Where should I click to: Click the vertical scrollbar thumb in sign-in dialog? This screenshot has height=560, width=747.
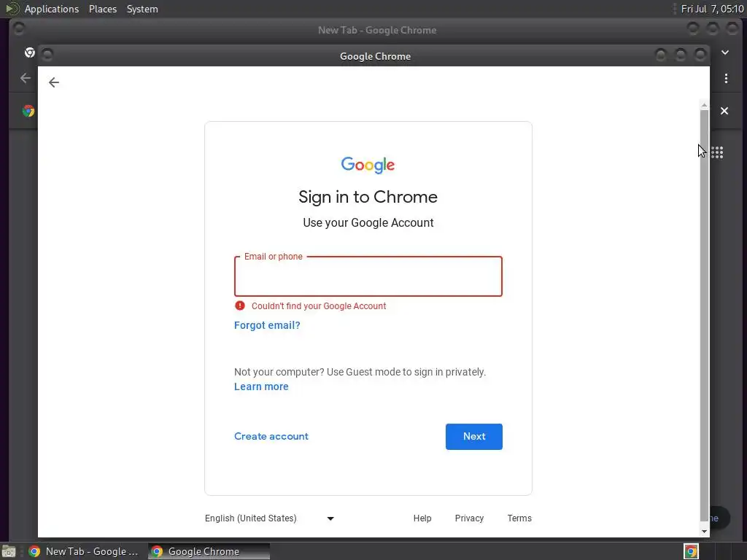click(x=704, y=315)
